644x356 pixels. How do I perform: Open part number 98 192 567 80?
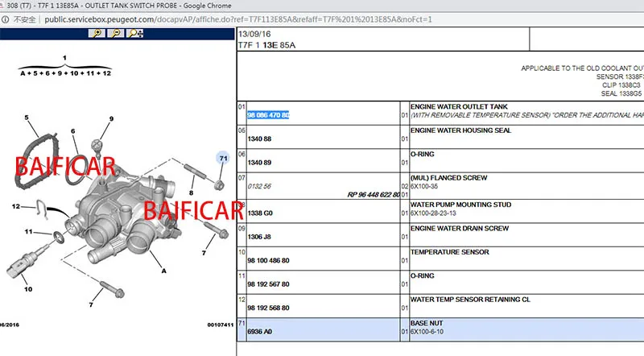point(268,284)
